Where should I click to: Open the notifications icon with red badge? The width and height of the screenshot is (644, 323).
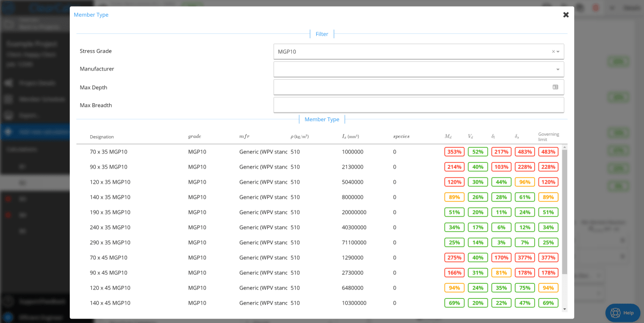[x=596, y=7]
